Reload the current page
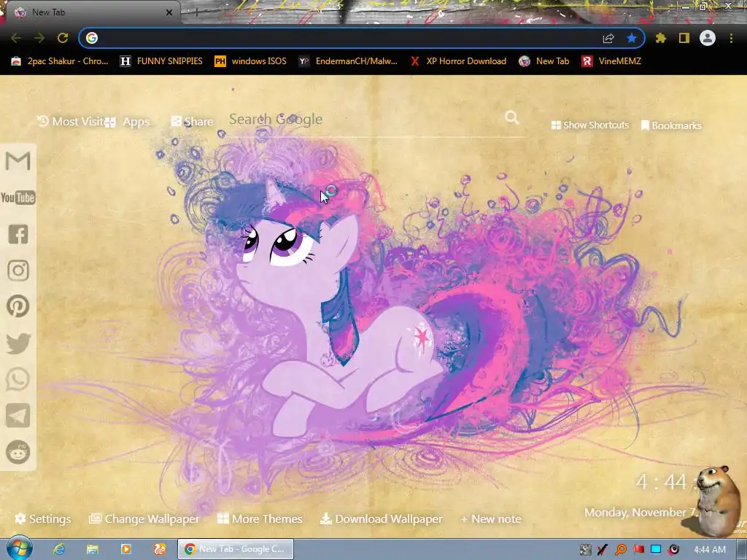The height and width of the screenshot is (560, 747). coord(63,38)
